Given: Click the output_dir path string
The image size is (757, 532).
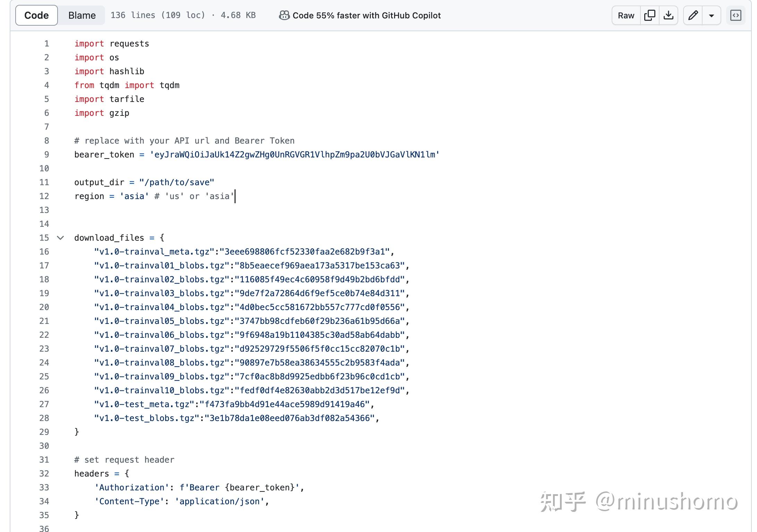Looking at the screenshot, I should coord(177,182).
